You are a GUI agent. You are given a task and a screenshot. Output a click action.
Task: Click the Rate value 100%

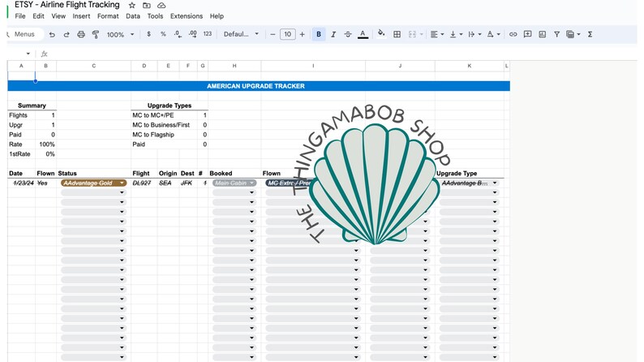click(46, 144)
